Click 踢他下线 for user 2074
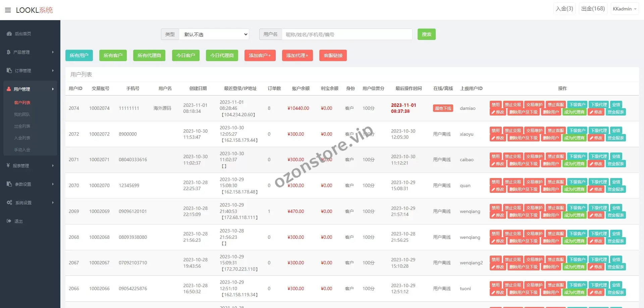This screenshot has width=644, height=308. click(x=443, y=108)
